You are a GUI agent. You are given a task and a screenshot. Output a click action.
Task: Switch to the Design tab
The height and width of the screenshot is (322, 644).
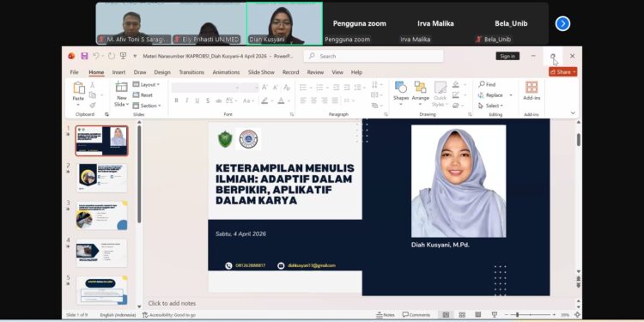[162, 72]
